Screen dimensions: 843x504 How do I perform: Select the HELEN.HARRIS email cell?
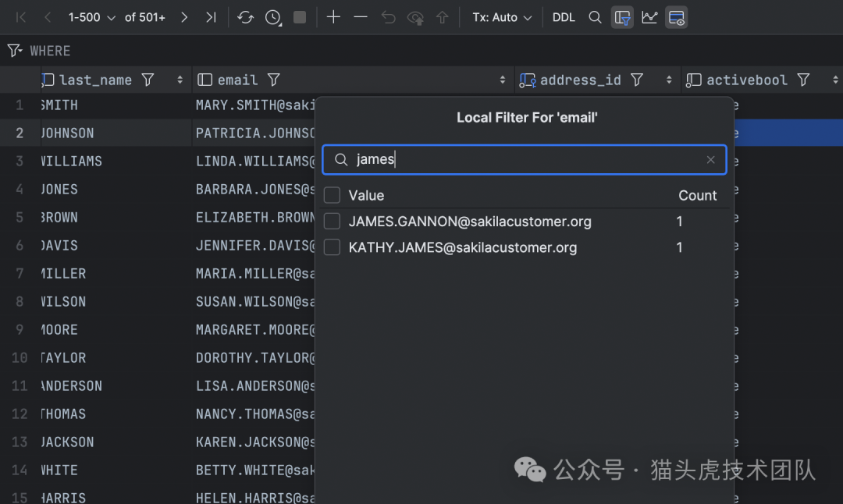click(x=254, y=497)
